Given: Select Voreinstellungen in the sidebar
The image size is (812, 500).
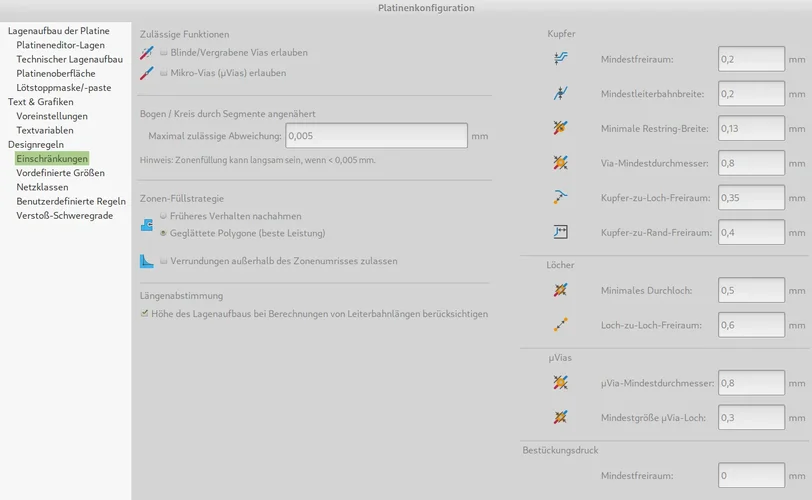Looking at the screenshot, I should coord(52,116).
